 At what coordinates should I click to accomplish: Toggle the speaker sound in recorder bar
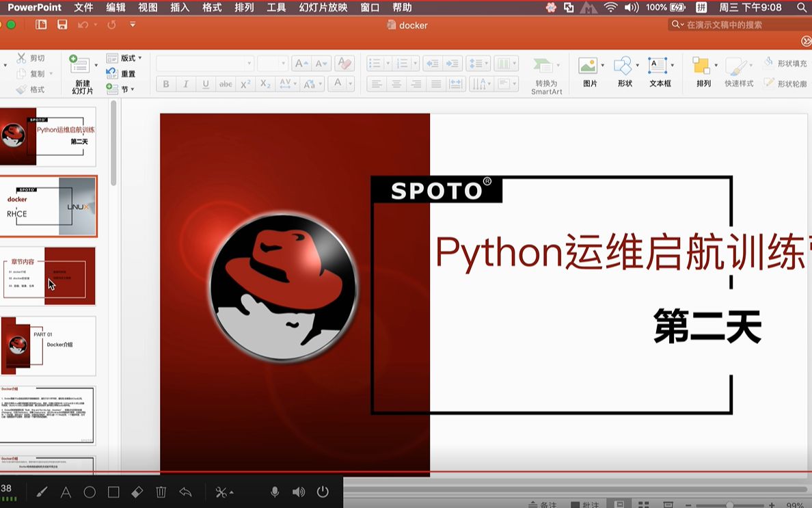(299, 492)
